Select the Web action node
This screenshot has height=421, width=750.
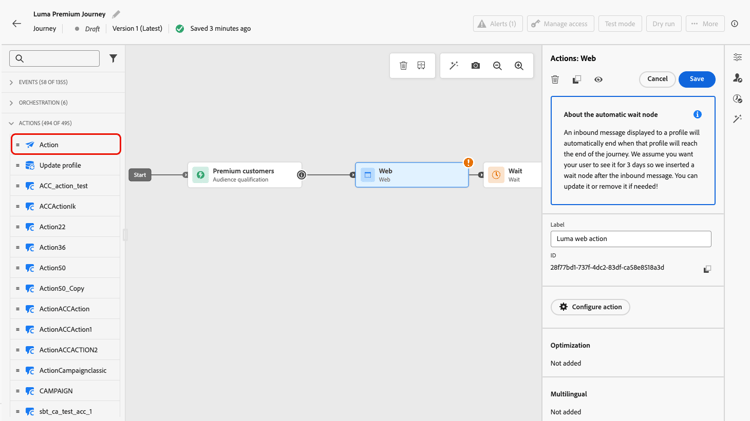412,175
